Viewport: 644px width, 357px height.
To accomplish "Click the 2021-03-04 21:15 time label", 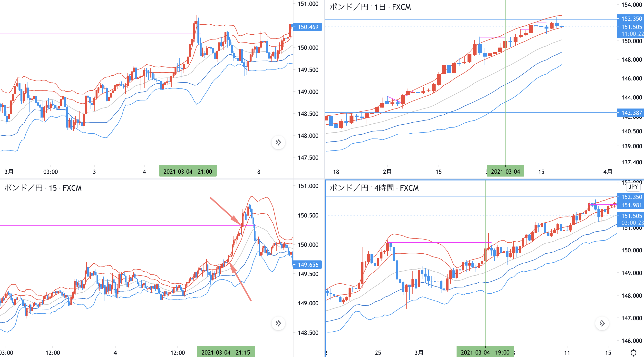I will (x=226, y=353).
